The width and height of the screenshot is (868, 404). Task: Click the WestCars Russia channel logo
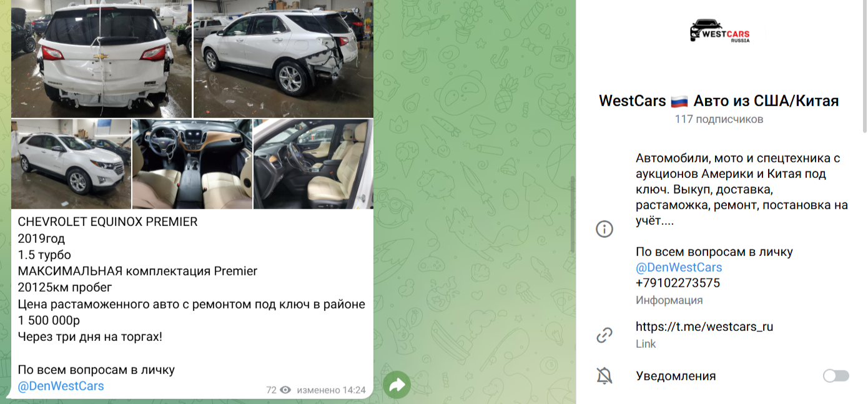pos(719,31)
